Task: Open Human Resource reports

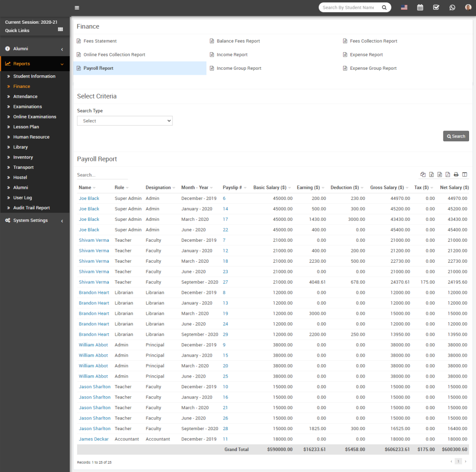Action: click(31, 137)
